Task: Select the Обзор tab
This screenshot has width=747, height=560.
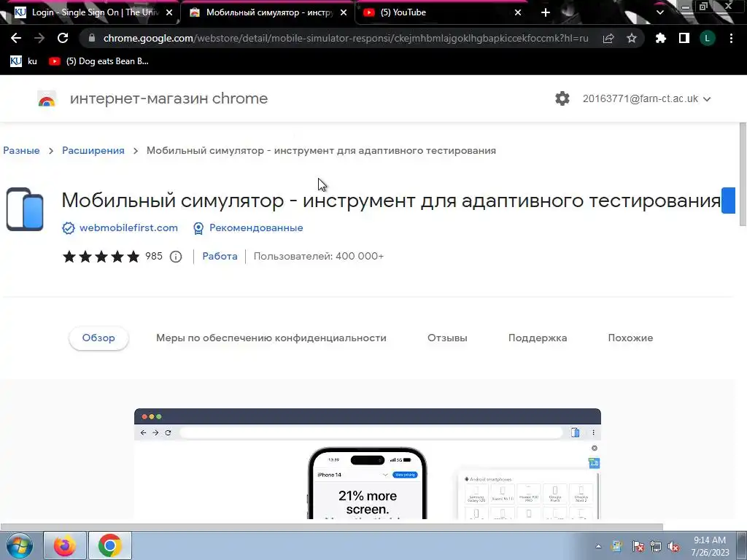Action: (x=98, y=338)
